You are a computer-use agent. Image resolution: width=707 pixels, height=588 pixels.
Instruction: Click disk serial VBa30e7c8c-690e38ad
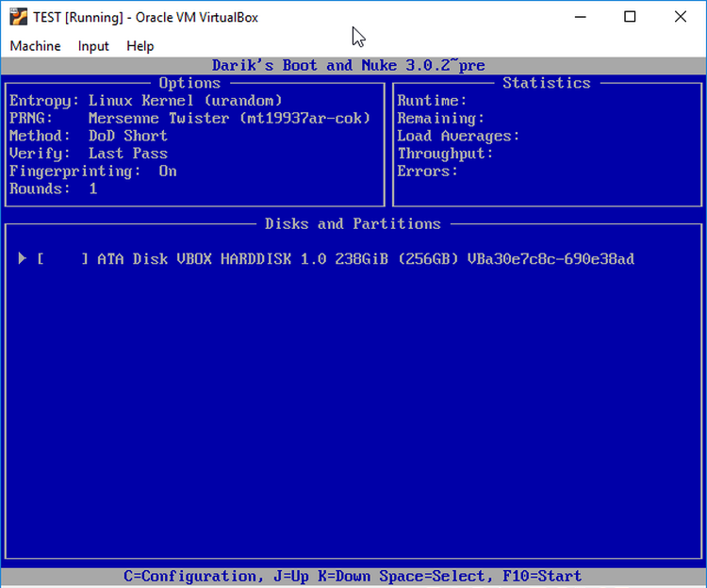point(551,259)
